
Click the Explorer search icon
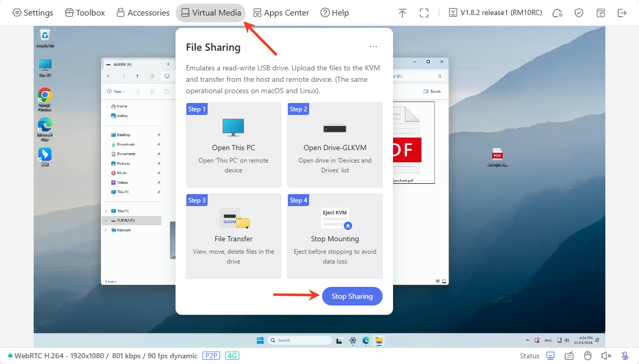coord(440,76)
